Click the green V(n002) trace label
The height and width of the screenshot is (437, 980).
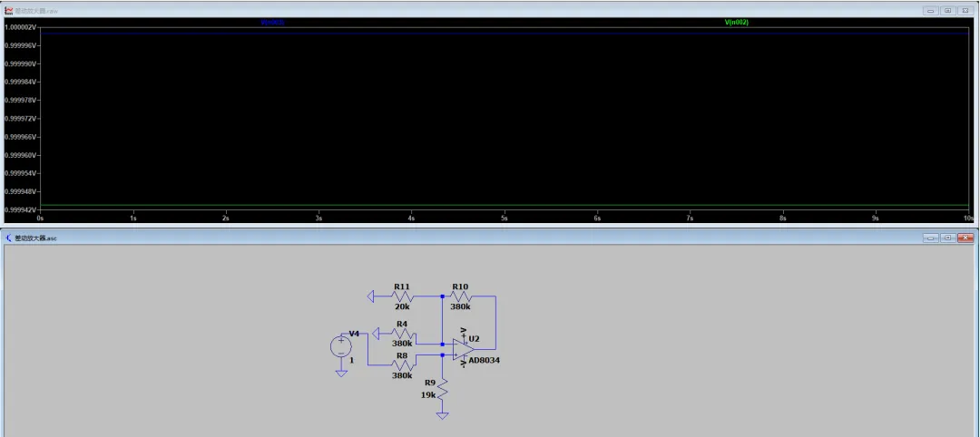tap(736, 22)
